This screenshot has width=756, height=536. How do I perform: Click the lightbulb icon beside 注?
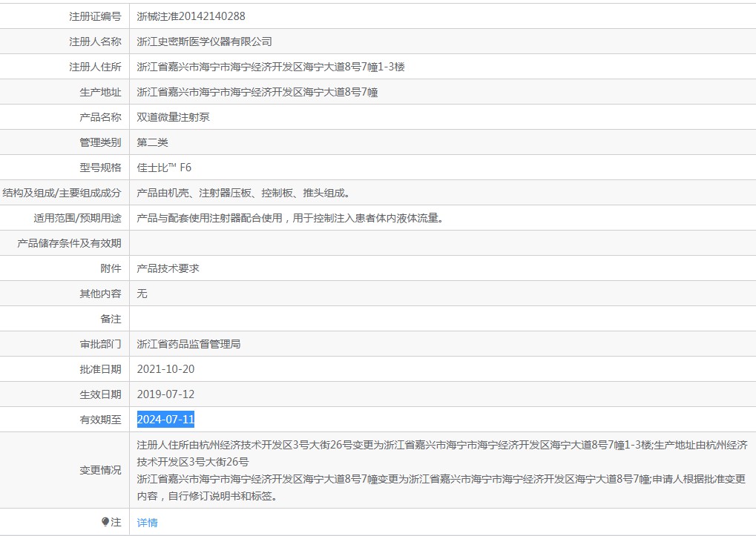click(105, 522)
